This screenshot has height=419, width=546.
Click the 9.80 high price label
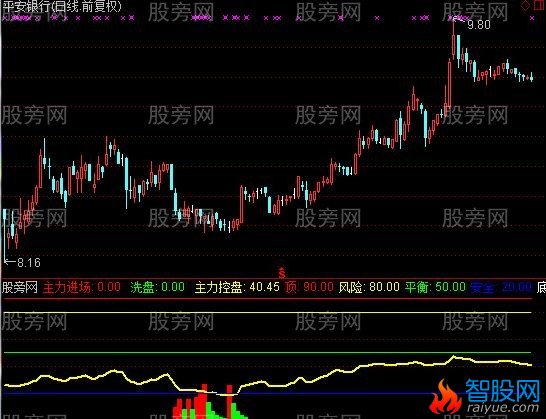479,25
